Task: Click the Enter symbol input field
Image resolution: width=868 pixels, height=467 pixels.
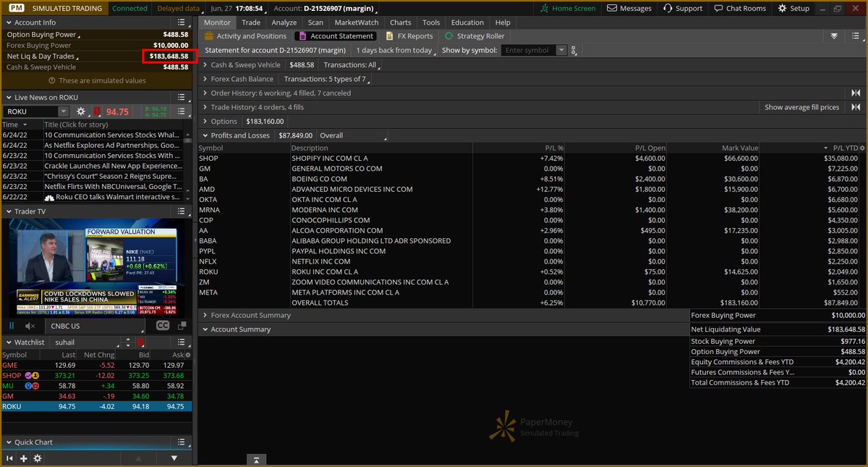Action: (x=529, y=51)
